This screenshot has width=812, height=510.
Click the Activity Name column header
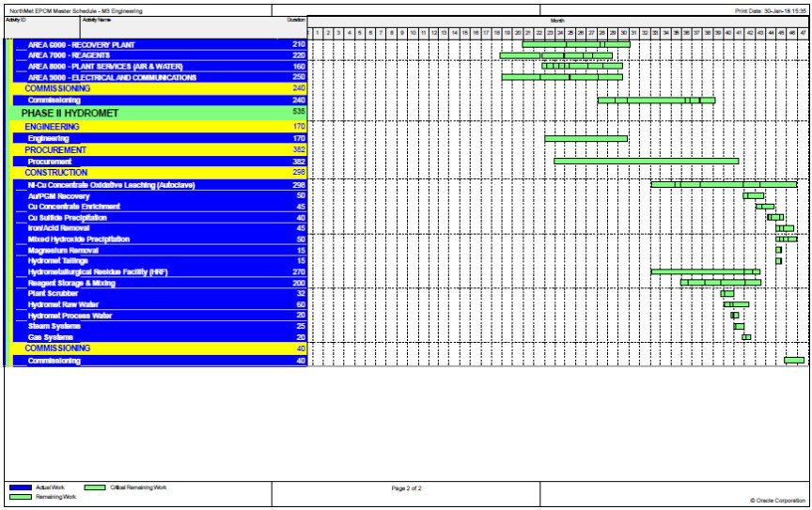pyautogui.click(x=97, y=19)
